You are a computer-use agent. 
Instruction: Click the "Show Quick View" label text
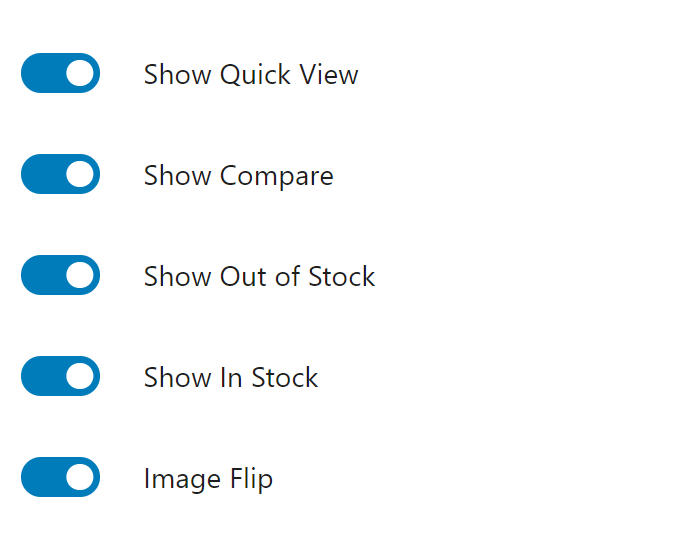[250, 75]
